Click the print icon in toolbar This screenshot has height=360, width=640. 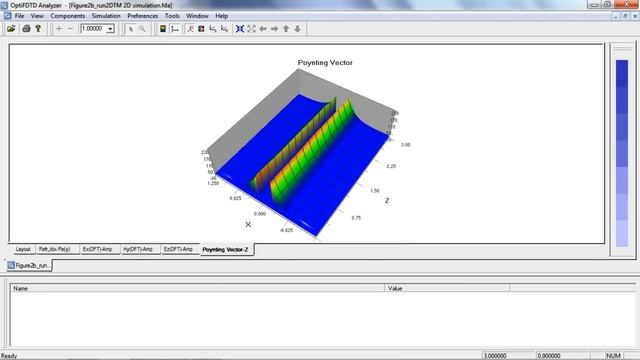coord(26,29)
